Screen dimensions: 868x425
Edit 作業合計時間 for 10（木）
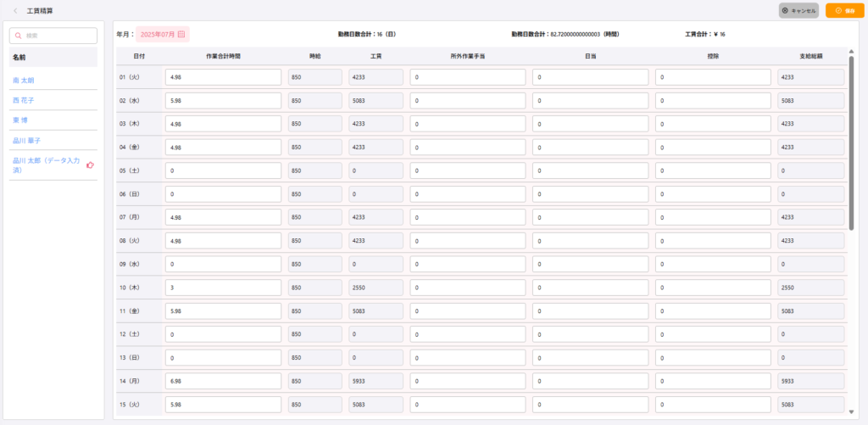[223, 288]
